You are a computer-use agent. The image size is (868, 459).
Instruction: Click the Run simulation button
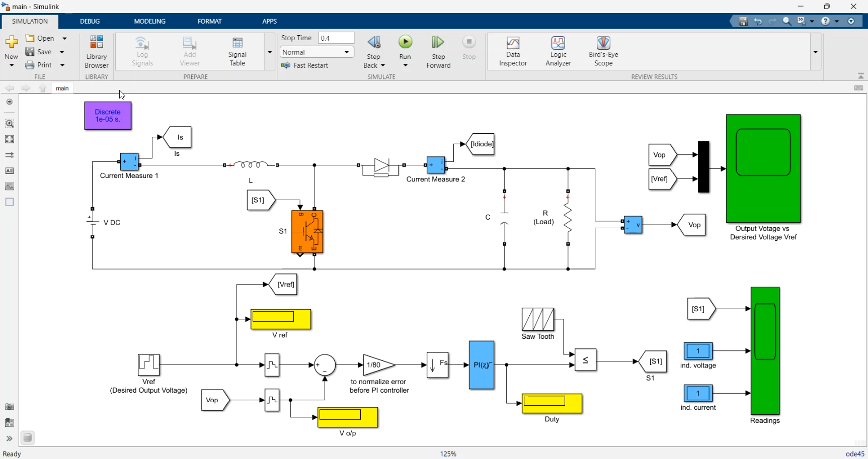(406, 42)
